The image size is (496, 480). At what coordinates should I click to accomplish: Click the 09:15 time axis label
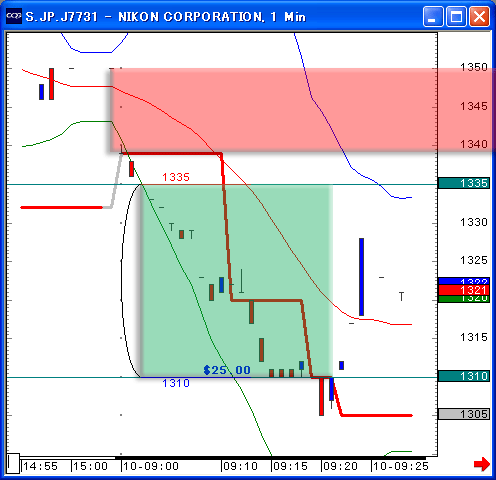pos(290,466)
